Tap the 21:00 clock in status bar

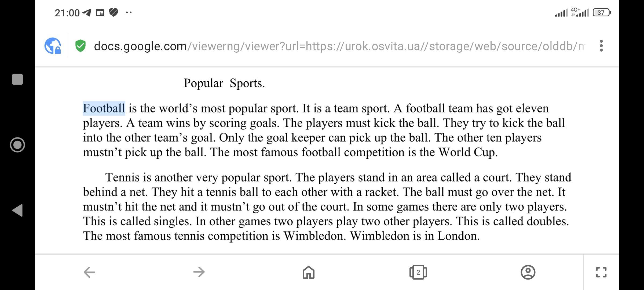click(67, 13)
